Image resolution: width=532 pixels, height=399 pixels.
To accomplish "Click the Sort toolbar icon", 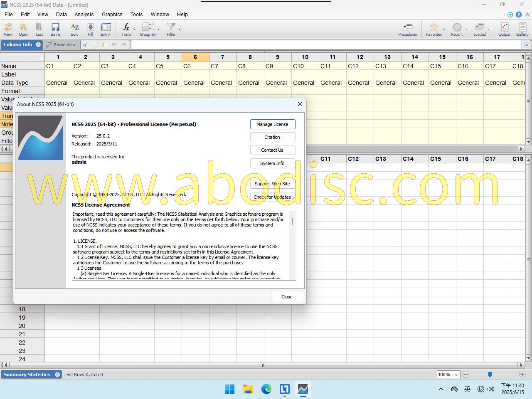I will (x=74, y=29).
